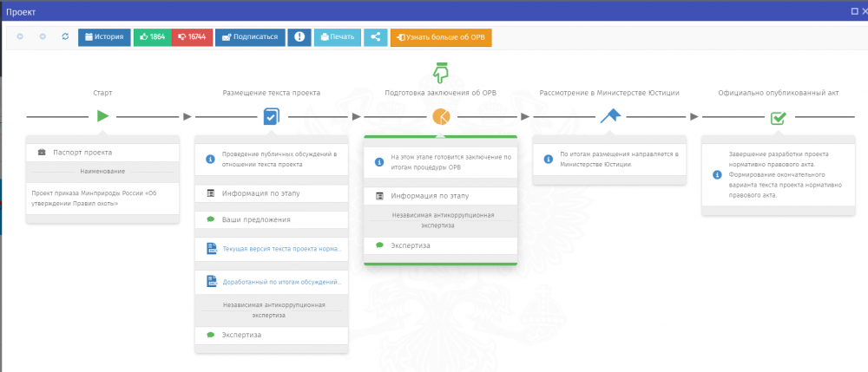Image resolution: width=868 pixels, height=372 pixels.
Task: Open the История button
Action: click(x=104, y=37)
